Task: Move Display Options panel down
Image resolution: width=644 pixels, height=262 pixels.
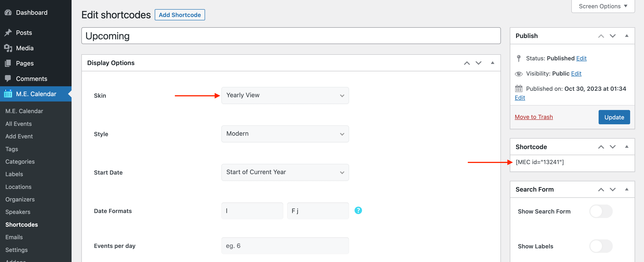Action: (478, 63)
